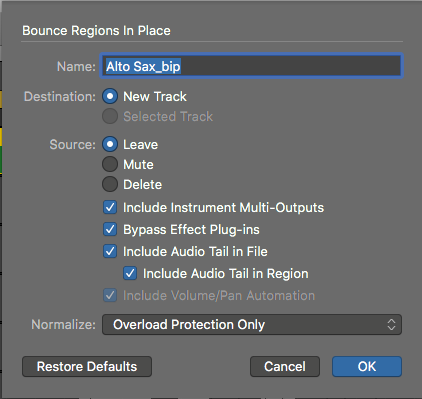422x399 pixels.
Task: Click Include Volume/Pan Automation checkbox
Action: tap(110, 295)
